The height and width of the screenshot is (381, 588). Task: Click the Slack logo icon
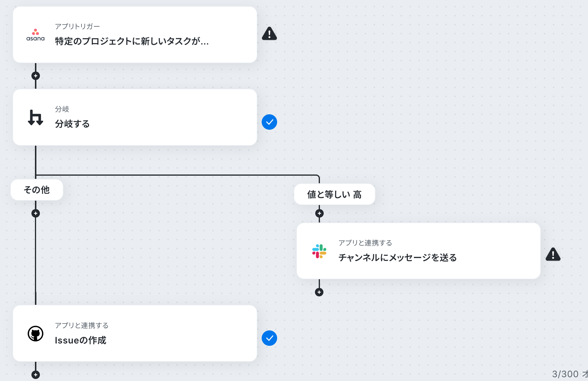[x=319, y=251]
